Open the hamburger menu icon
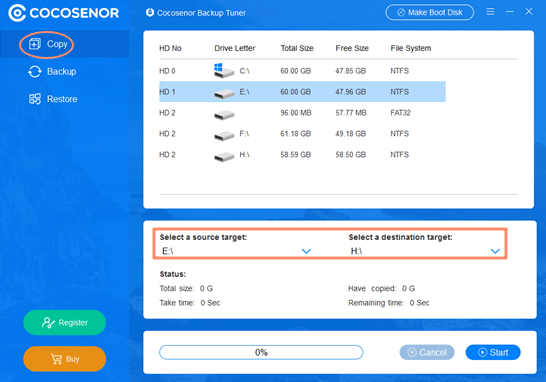The width and height of the screenshot is (546, 382). coord(490,12)
